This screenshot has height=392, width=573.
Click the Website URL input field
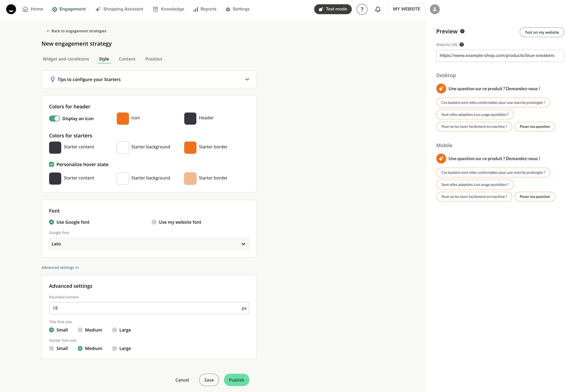tap(500, 56)
